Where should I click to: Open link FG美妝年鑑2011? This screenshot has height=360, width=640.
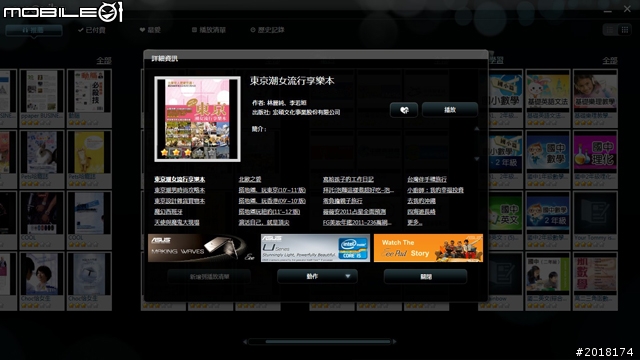[x=357, y=222]
